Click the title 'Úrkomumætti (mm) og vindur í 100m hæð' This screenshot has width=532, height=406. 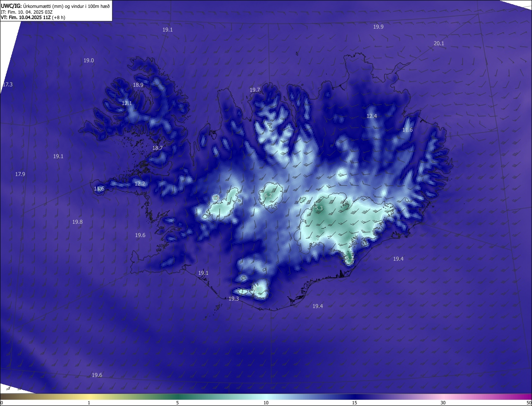67,6
